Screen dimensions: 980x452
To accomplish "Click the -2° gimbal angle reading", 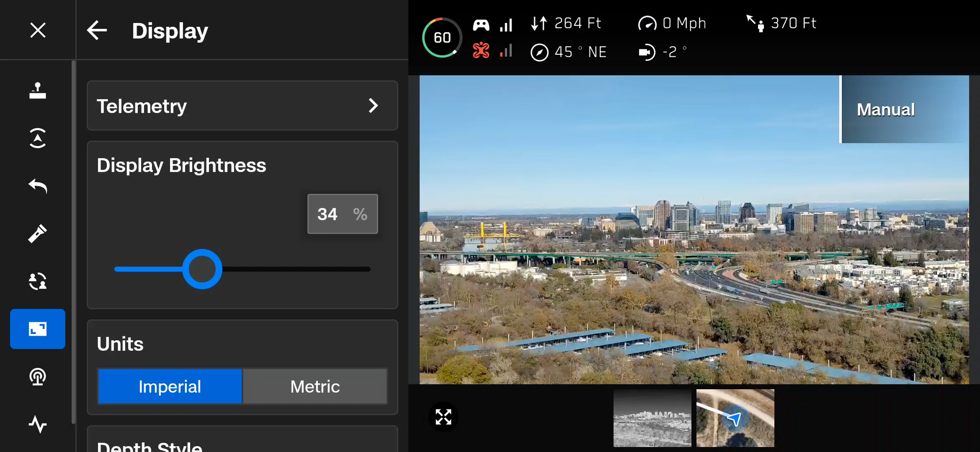I will [x=675, y=51].
